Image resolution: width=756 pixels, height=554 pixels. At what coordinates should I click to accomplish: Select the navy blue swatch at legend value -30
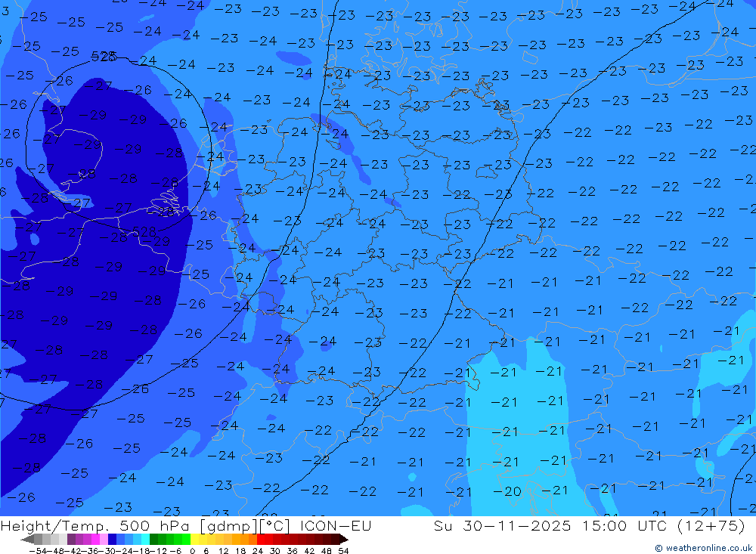pyautogui.click(x=112, y=540)
